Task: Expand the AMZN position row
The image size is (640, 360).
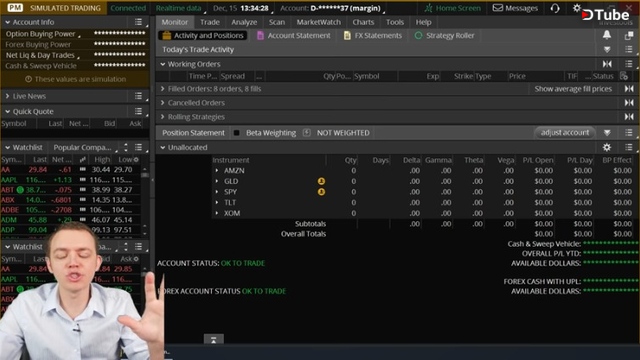Action: click(x=217, y=171)
